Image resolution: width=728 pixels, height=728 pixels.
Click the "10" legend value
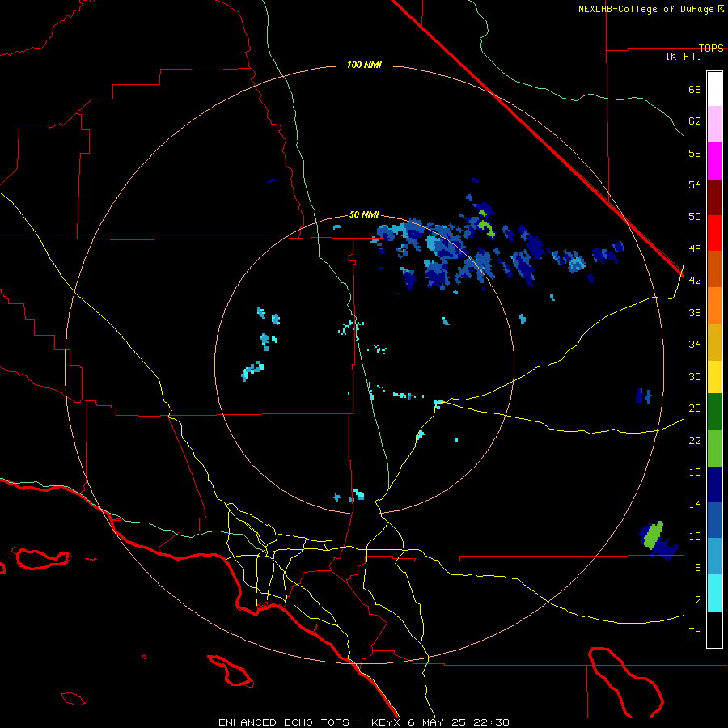695,535
